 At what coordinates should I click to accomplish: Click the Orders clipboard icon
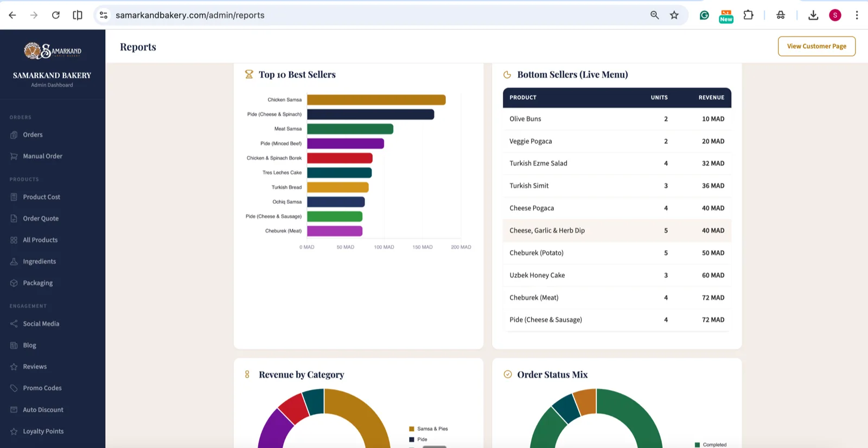(x=14, y=135)
